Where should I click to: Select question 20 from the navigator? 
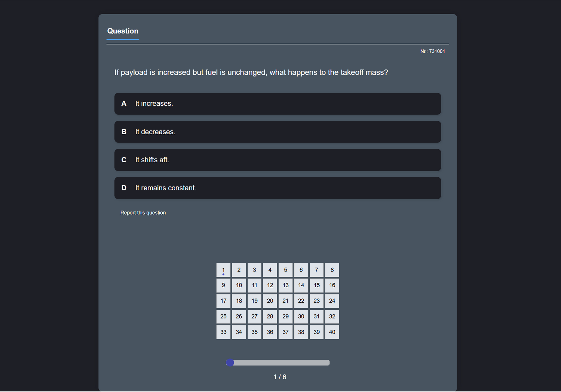(270, 301)
